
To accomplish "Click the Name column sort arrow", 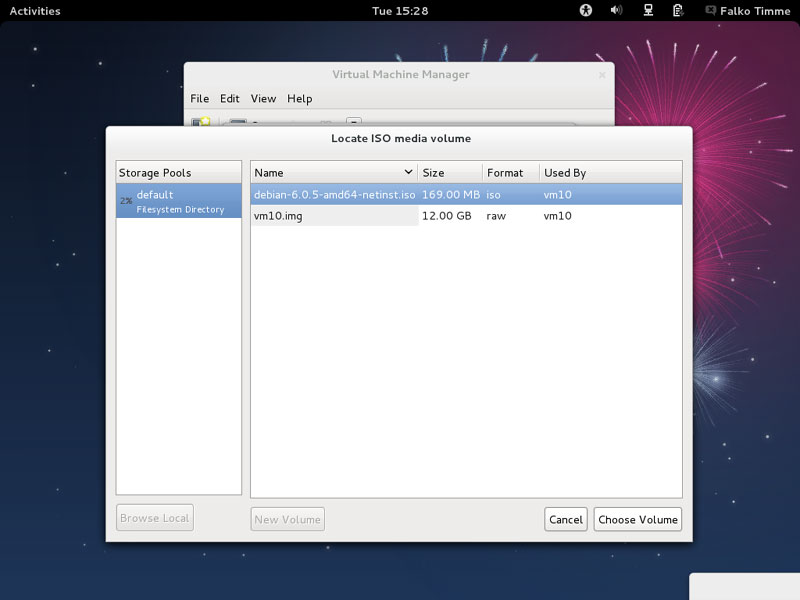I will pos(408,172).
